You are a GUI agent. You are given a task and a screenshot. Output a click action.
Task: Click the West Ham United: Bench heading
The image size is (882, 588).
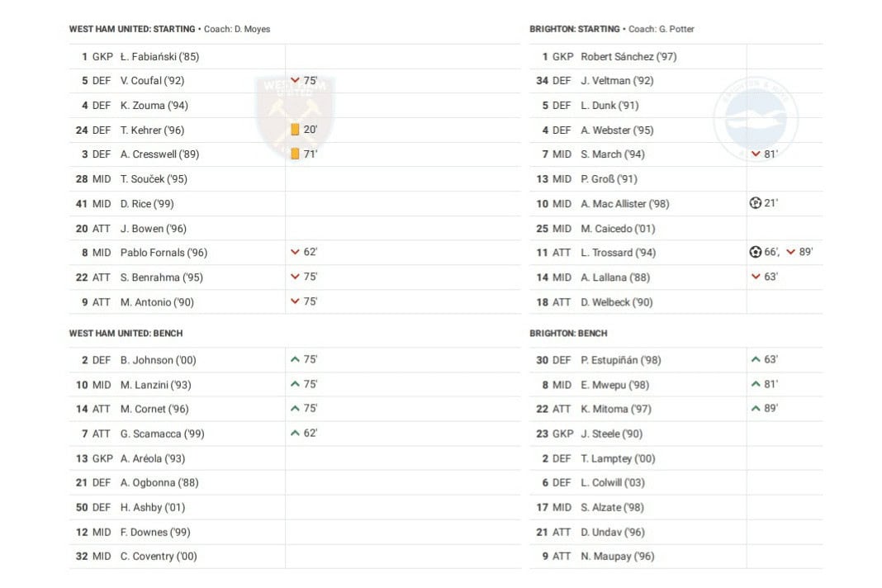tap(126, 333)
